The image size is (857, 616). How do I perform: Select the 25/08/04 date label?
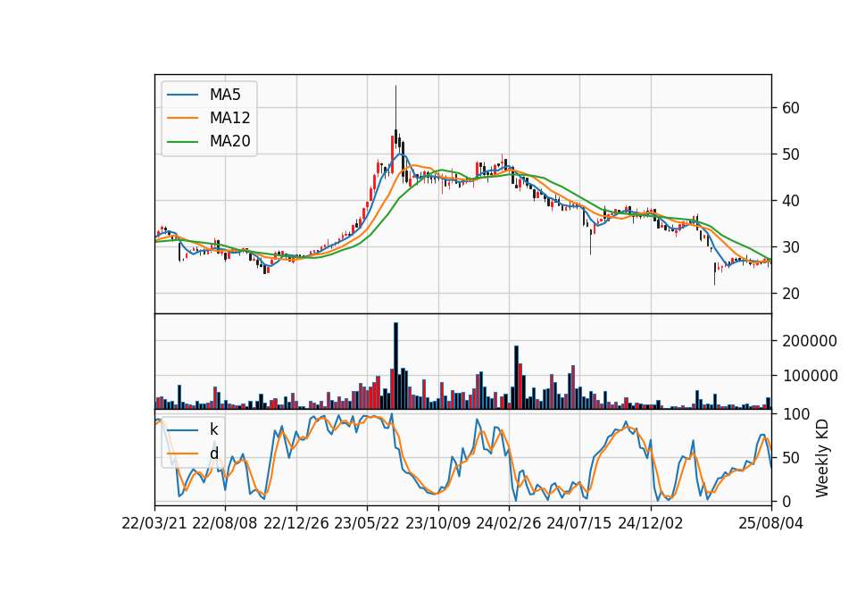(770, 523)
